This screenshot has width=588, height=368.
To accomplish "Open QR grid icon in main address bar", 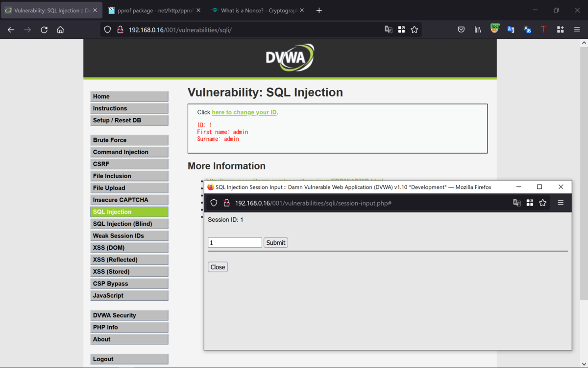I will coord(401,30).
